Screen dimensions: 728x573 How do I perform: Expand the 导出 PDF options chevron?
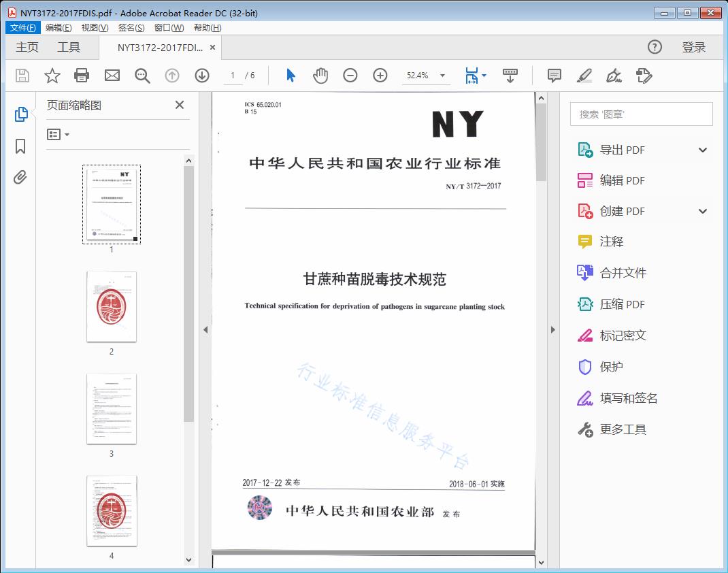coord(702,149)
